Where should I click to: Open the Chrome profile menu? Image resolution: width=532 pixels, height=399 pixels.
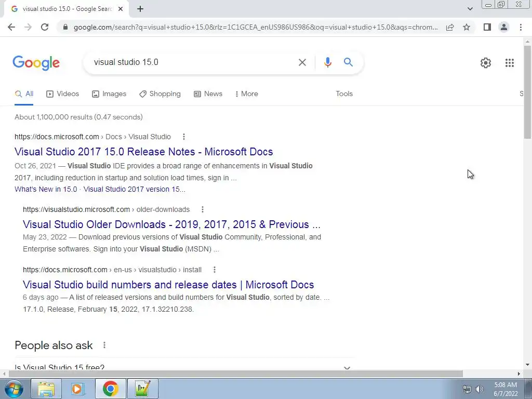pos(504,27)
